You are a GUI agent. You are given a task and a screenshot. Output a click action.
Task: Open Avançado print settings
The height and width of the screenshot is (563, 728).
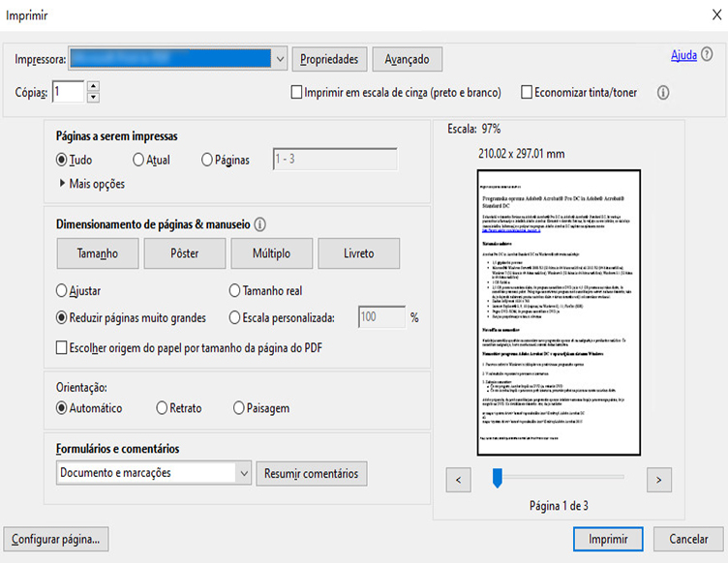pos(408,59)
